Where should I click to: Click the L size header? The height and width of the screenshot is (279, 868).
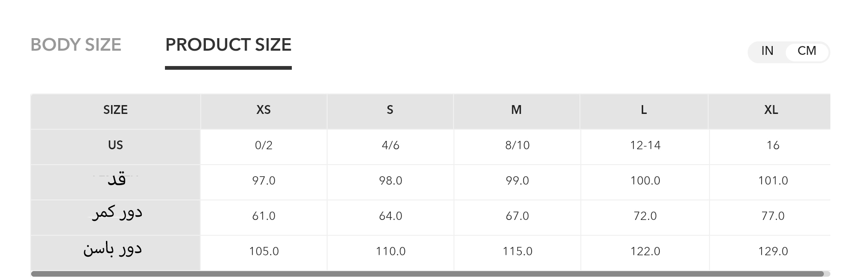pyautogui.click(x=644, y=110)
